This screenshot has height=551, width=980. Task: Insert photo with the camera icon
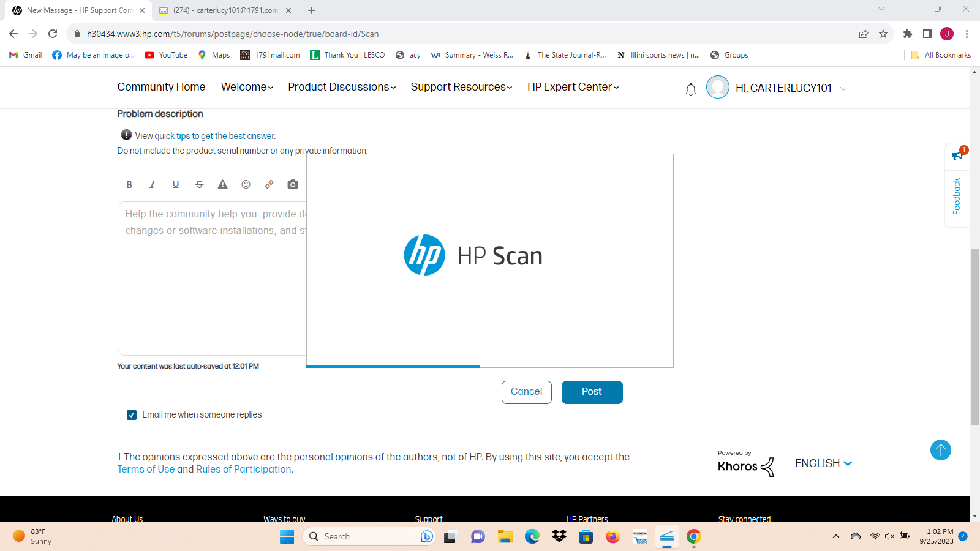(293, 184)
